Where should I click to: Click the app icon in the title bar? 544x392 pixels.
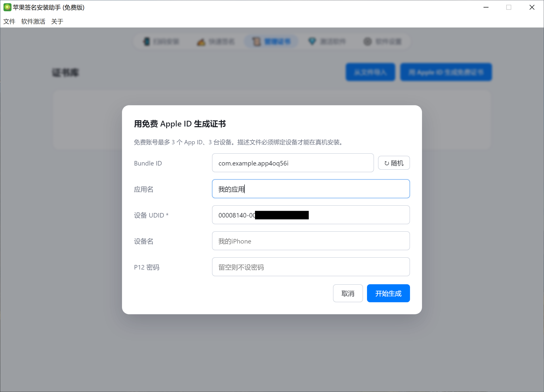pos(7,7)
